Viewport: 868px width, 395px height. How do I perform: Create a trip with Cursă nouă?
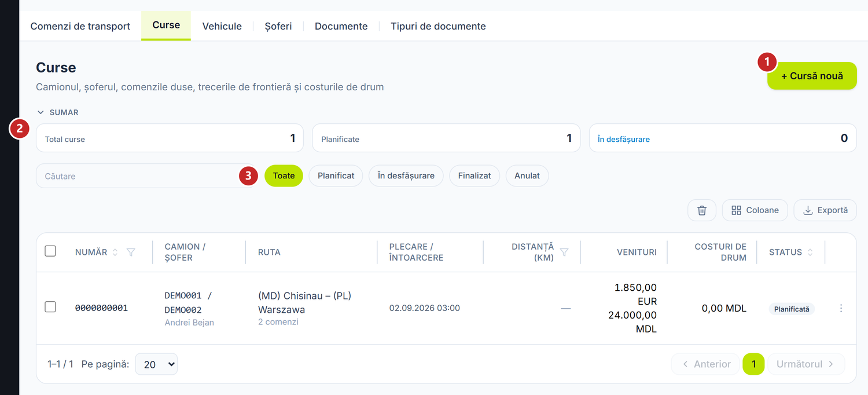click(x=812, y=76)
